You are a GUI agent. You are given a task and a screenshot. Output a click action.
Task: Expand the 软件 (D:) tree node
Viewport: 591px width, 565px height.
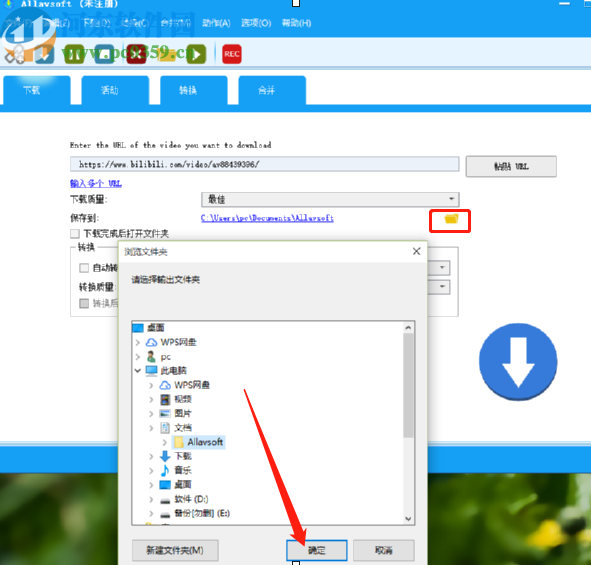(151, 499)
